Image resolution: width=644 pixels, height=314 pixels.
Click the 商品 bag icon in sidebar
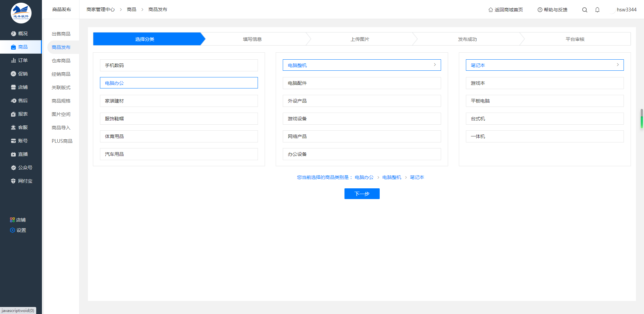[13, 47]
